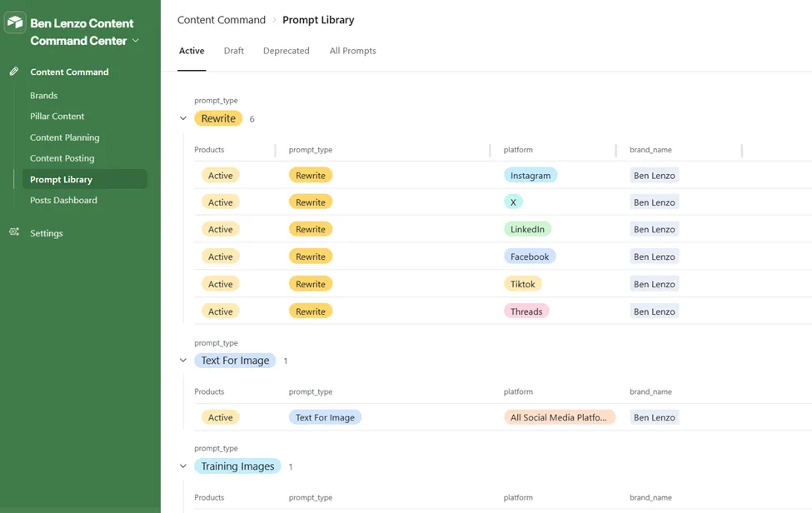Navigate to Content Planning
Viewport: 812px width, 513px height.
65,137
